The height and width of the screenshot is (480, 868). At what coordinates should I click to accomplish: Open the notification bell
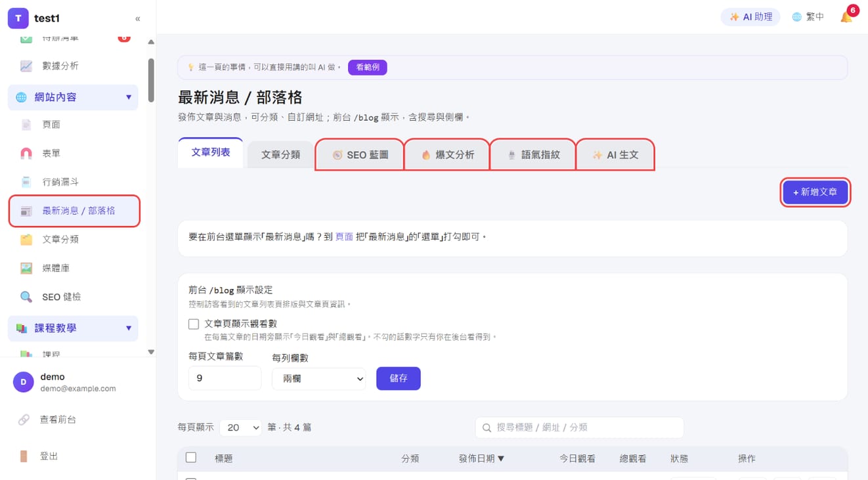pyautogui.click(x=846, y=17)
